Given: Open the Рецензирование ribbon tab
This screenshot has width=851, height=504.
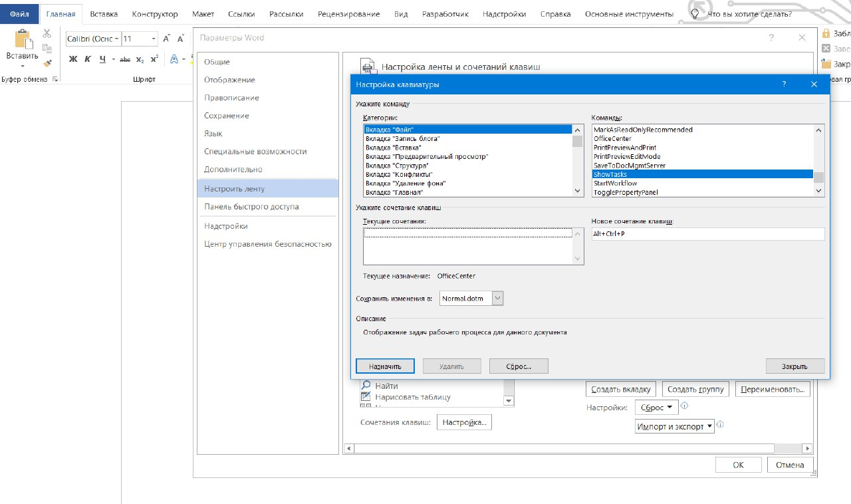Looking at the screenshot, I should pyautogui.click(x=348, y=14).
